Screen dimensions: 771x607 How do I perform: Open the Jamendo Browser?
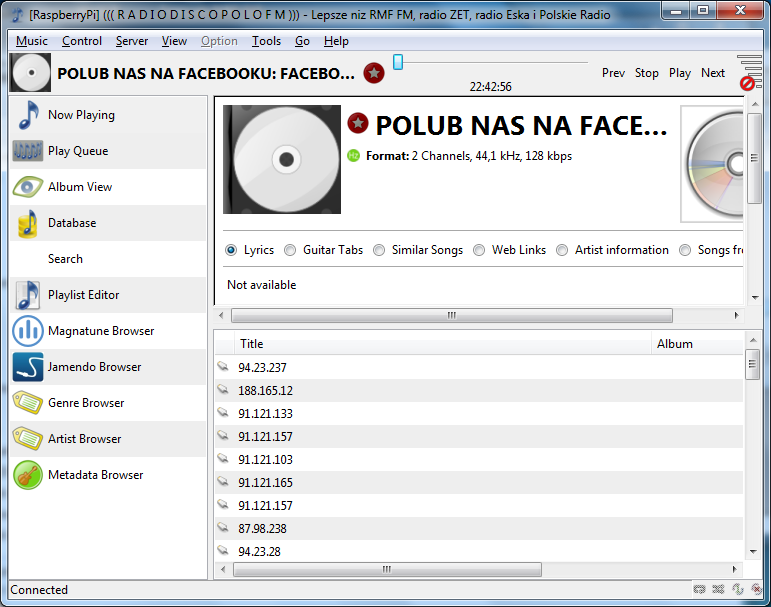108,367
